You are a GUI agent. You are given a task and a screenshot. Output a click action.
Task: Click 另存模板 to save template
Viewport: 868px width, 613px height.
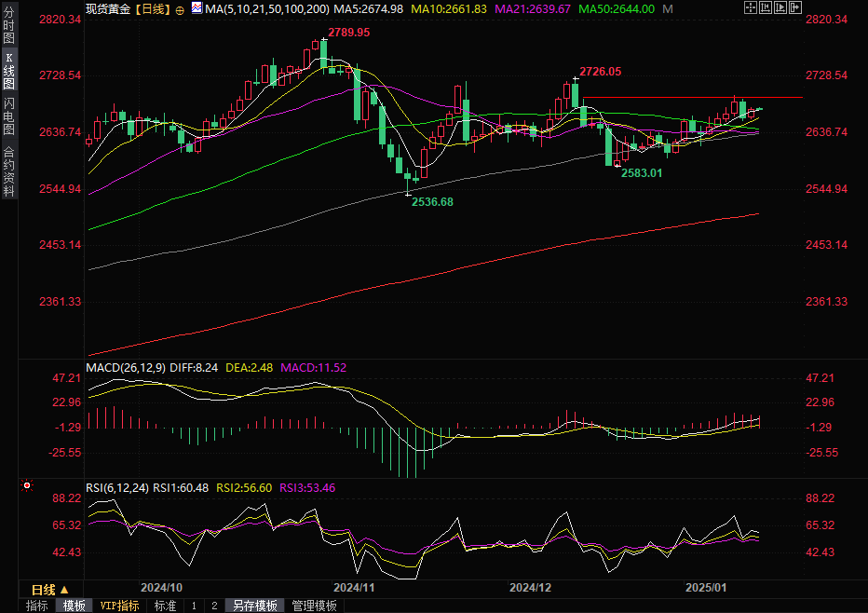pos(255,606)
